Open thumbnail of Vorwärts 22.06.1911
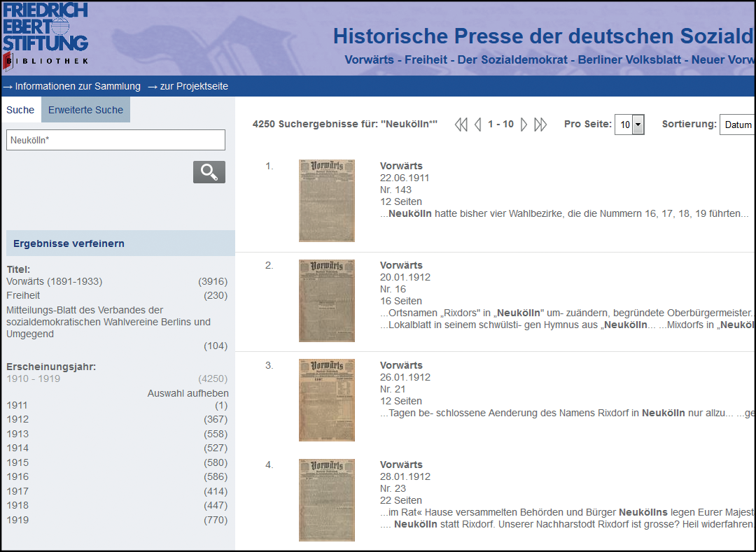Viewport: 756px width, 552px height. click(327, 201)
